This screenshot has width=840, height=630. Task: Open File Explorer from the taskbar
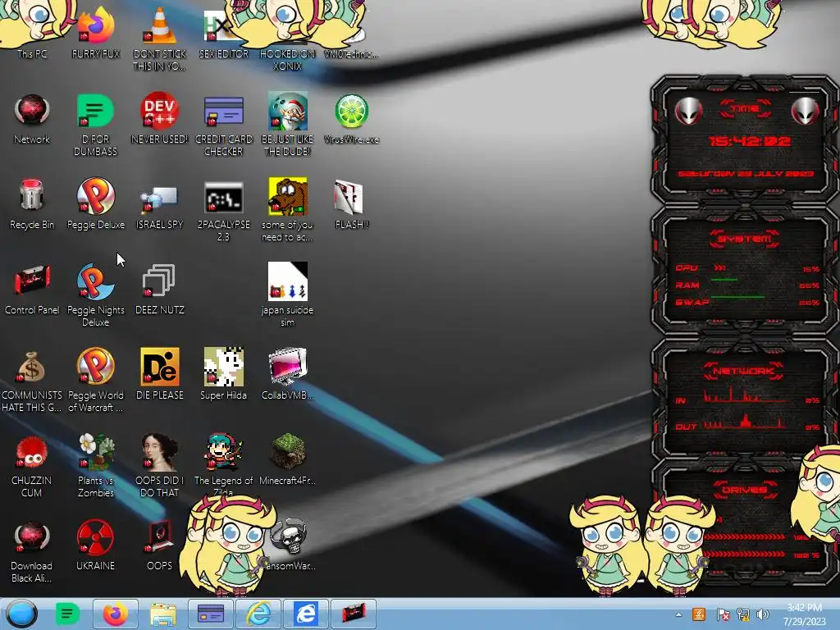click(163, 614)
